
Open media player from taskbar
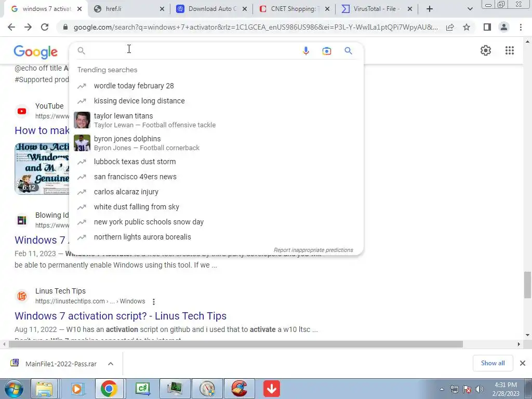[77, 389]
